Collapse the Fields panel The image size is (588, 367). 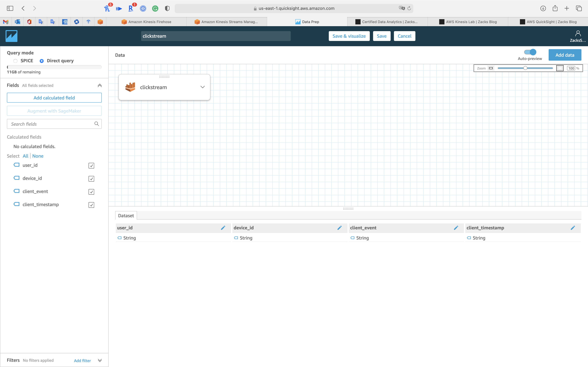(100, 85)
